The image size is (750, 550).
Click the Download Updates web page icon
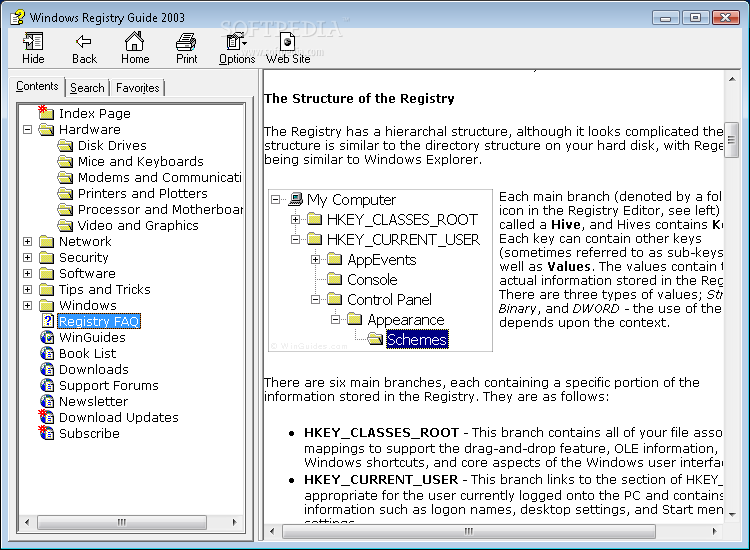pyautogui.click(x=46, y=417)
